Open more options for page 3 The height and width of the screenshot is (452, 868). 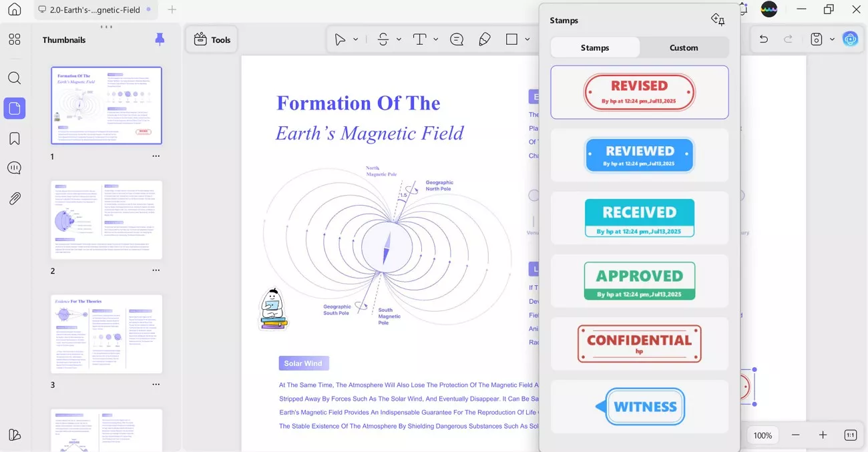coord(156,385)
